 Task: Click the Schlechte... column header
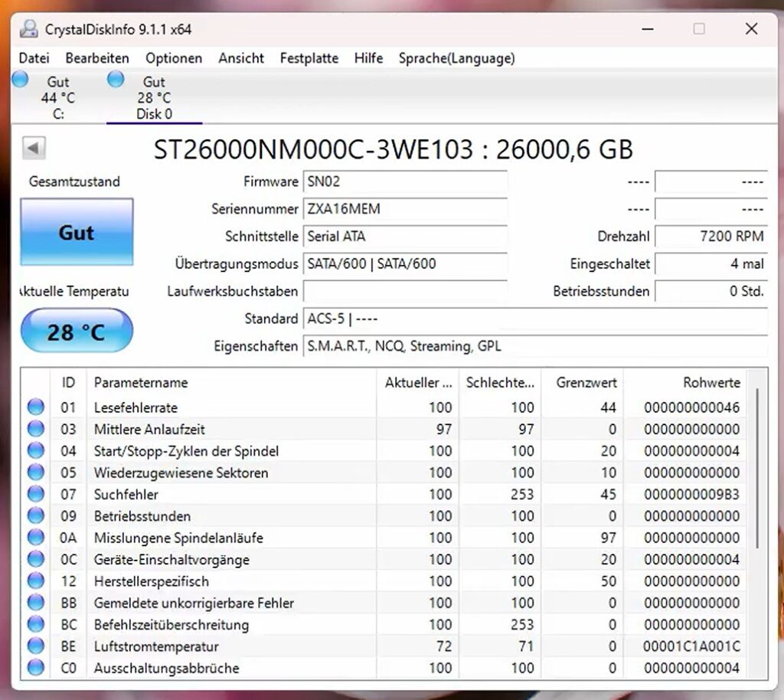[500, 382]
